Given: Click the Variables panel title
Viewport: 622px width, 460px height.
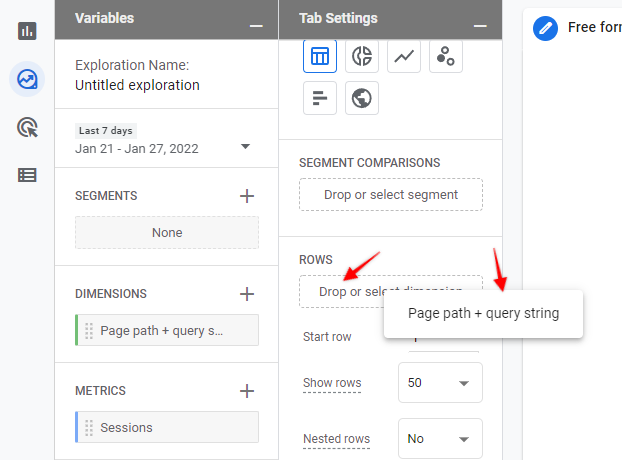Looking at the screenshot, I should pyautogui.click(x=105, y=18).
